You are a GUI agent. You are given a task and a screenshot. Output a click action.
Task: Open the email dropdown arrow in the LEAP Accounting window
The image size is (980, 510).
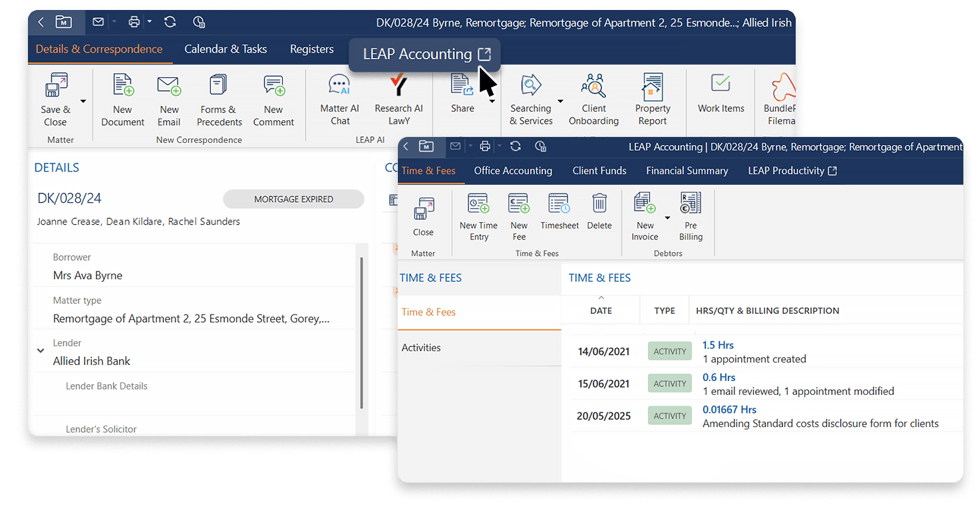tap(470, 146)
